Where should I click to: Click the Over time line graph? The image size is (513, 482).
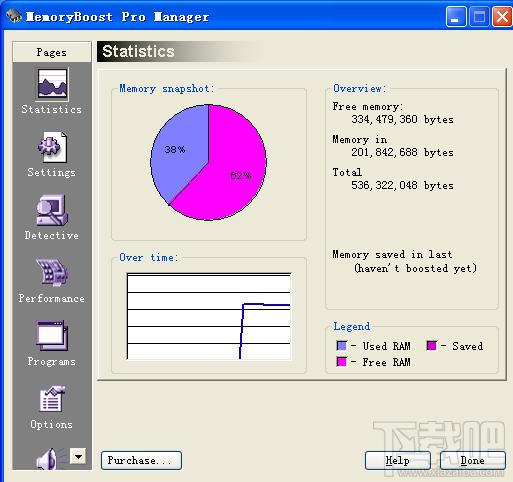coord(209,316)
